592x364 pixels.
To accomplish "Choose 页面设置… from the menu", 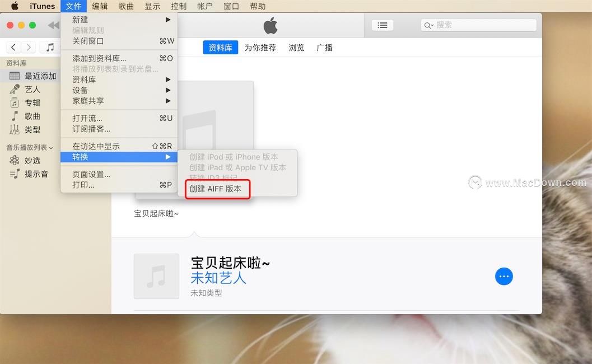I will (119, 174).
